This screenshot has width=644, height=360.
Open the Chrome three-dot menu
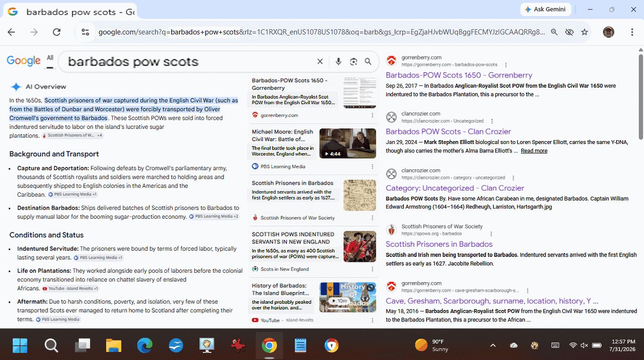[632, 32]
